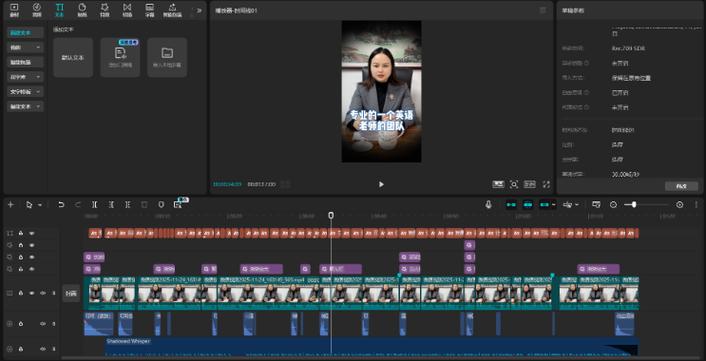Hide the topmost purple effect track
The height and width of the screenshot is (361, 706).
coord(32,245)
